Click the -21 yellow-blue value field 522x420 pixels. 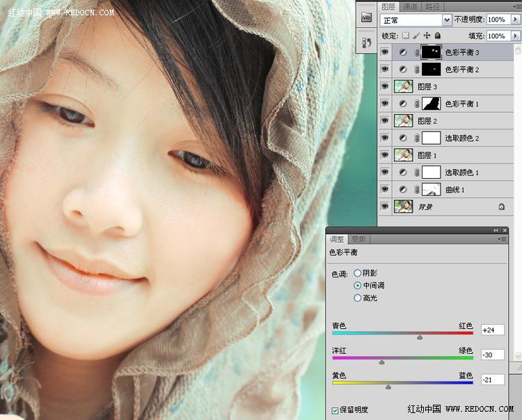pyautogui.click(x=493, y=380)
